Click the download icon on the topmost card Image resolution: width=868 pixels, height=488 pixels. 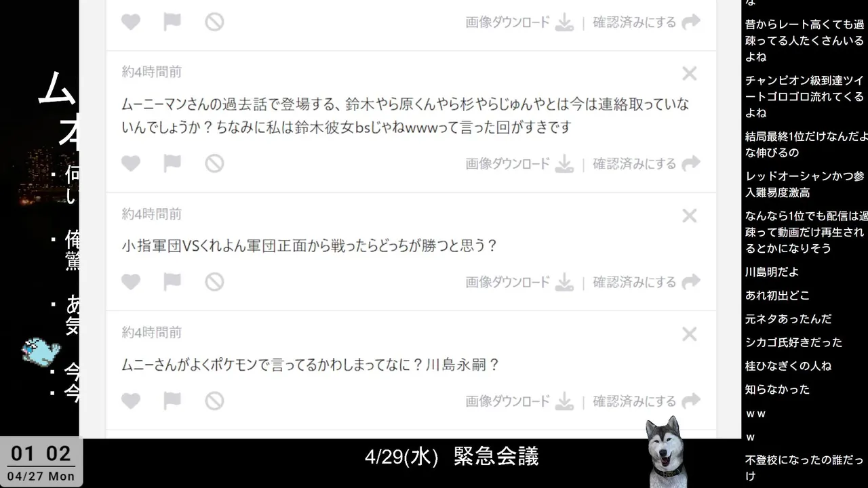[564, 22]
